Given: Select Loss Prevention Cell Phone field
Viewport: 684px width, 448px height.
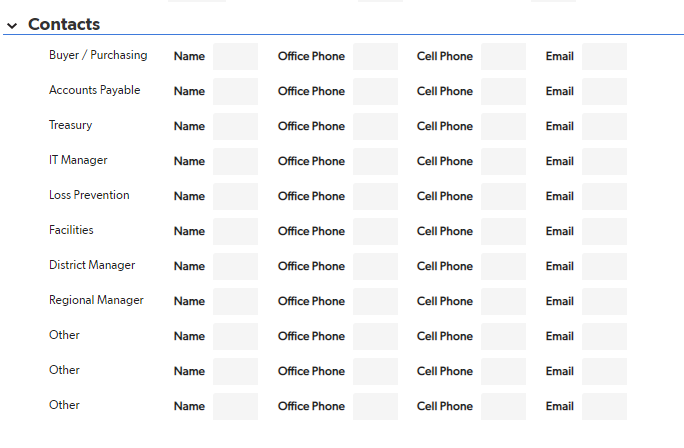Looking at the screenshot, I should click(503, 196).
